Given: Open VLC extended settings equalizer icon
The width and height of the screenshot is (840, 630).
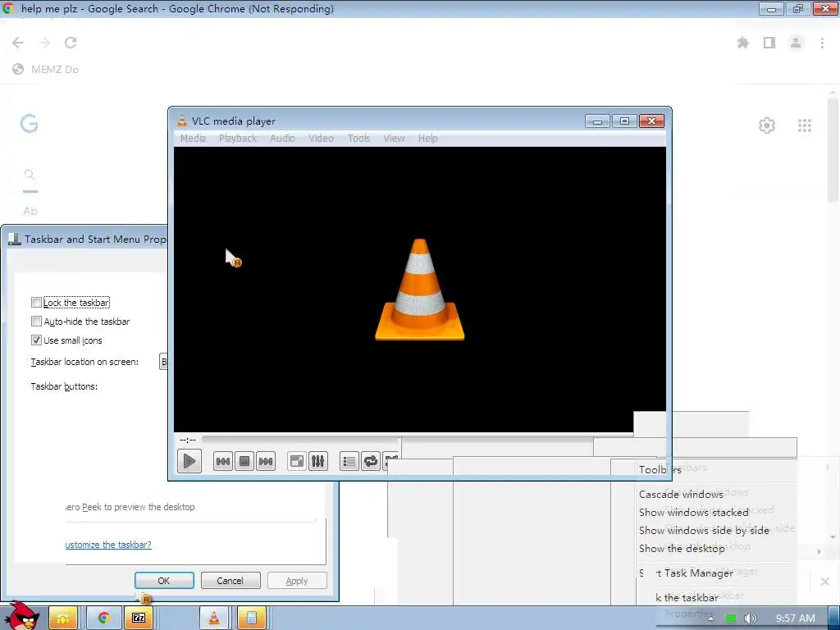Looking at the screenshot, I should tap(318, 461).
